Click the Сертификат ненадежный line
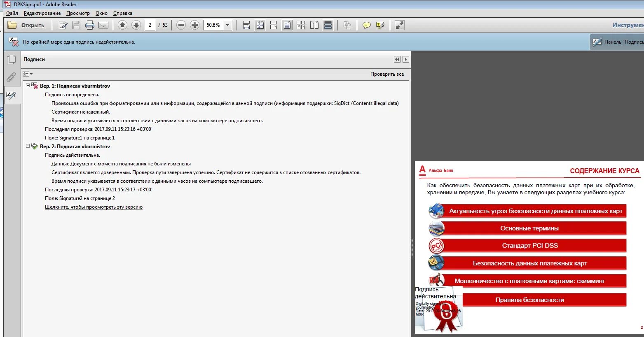The image size is (644, 337). [x=81, y=112]
